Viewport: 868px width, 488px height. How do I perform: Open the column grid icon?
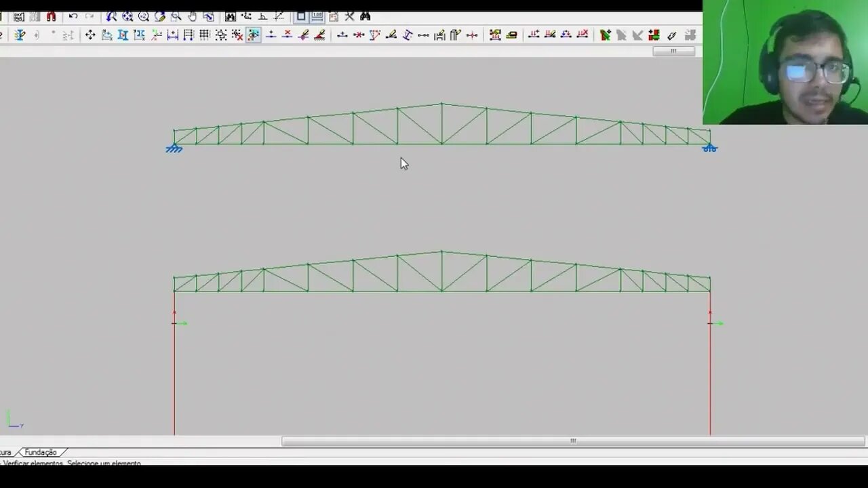click(x=189, y=35)
